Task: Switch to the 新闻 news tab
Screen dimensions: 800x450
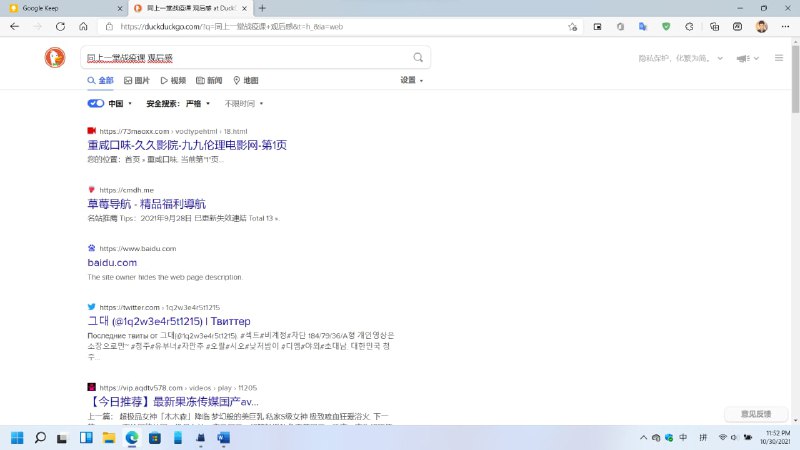Action: click(209, 81)
